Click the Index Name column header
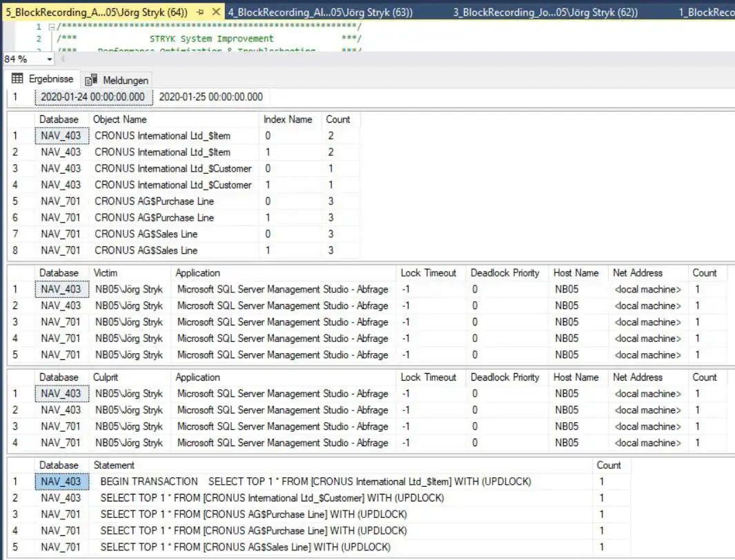The height and width of the screenshot is (560, 735). (x=290, y=119)
